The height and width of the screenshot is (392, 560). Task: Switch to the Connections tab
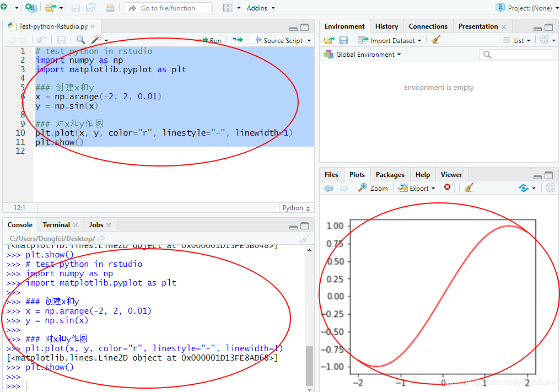(428, 26)
